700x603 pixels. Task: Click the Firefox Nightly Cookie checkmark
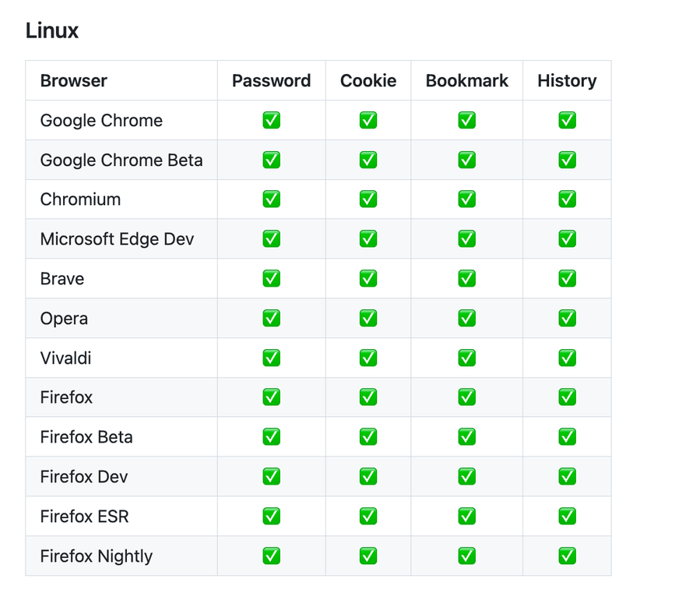[x=368, y=556]
